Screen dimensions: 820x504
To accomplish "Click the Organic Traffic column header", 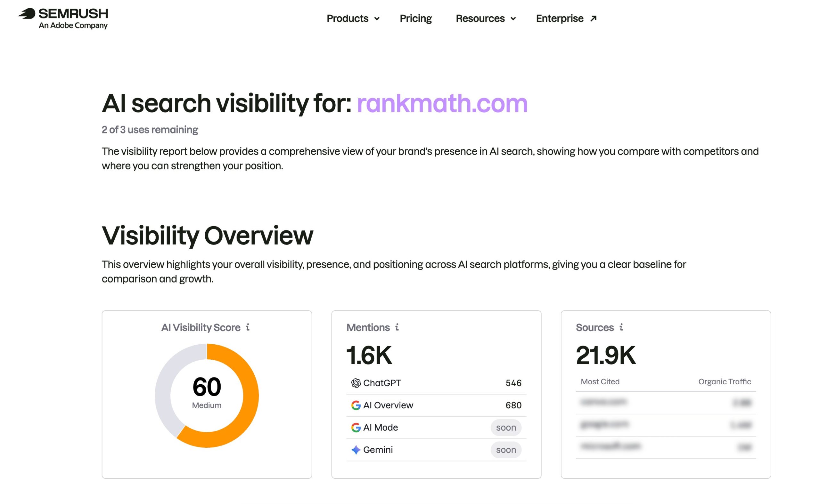I will 725,382.
